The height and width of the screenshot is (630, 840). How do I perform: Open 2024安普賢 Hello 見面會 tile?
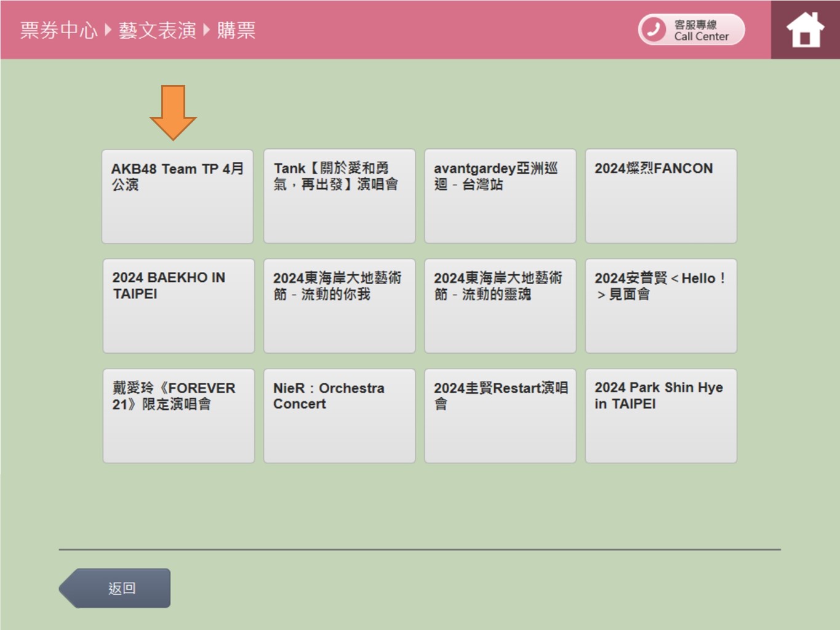[x=660, y=306]
